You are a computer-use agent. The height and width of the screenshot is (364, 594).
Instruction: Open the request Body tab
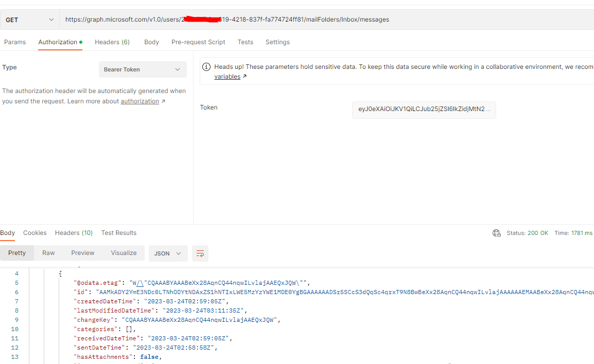pos(151,42)
